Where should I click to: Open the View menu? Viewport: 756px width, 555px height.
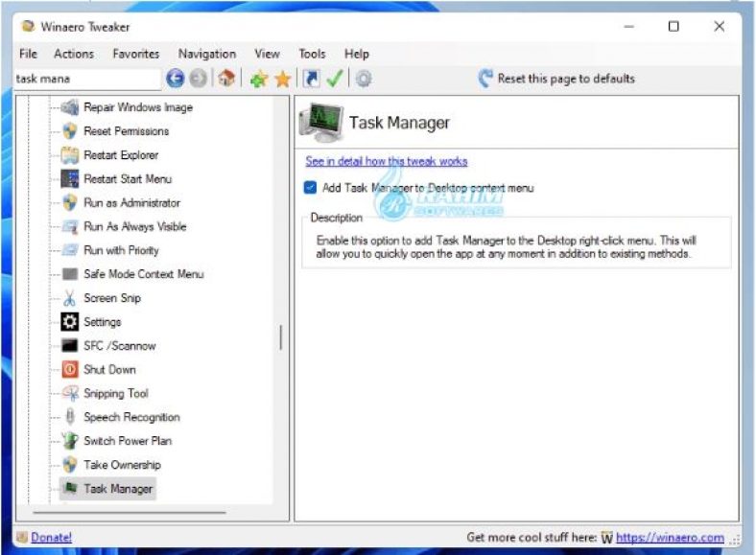point(267,54)
